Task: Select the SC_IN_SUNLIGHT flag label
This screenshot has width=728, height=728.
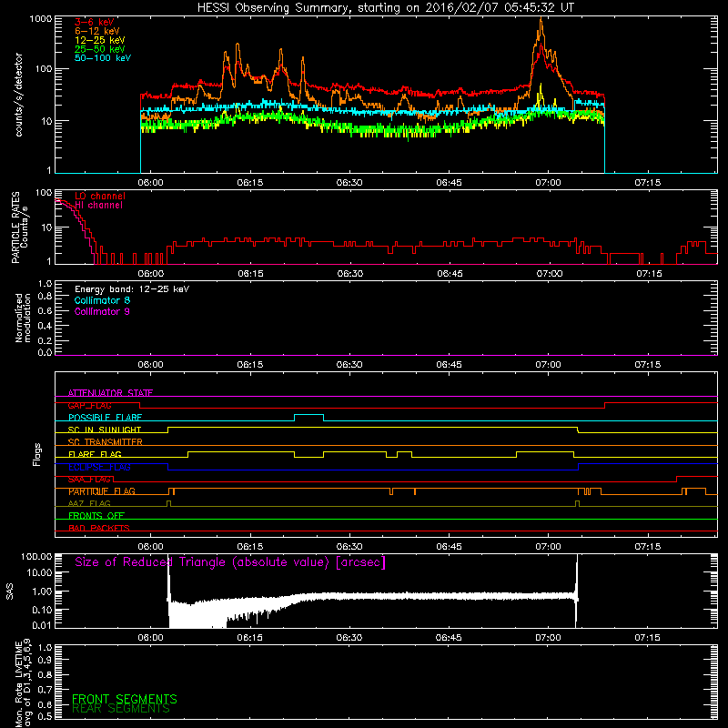Action: pyautogui.click(x=105, y=430)
